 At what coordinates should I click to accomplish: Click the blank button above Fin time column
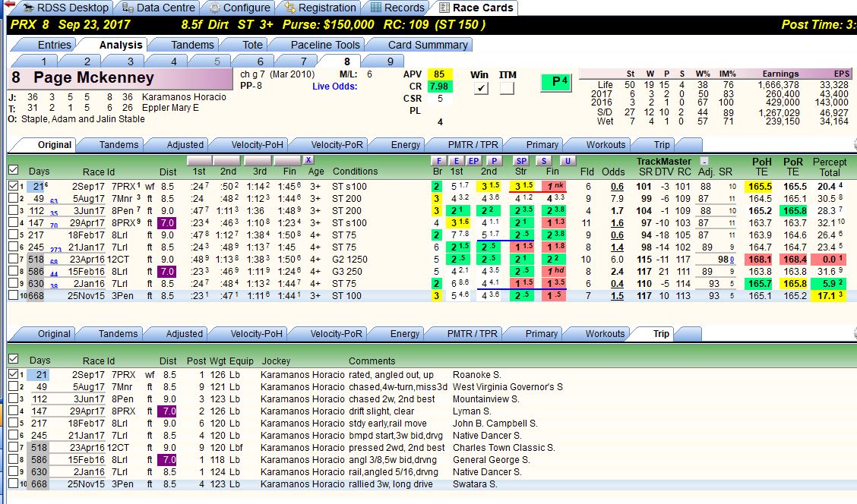click(x=287, y=161)
